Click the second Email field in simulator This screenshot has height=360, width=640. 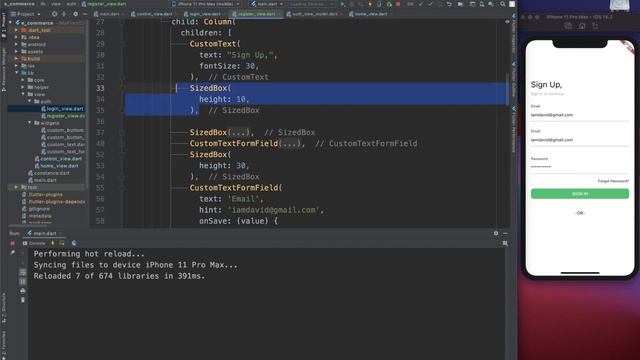pos(580,140)
